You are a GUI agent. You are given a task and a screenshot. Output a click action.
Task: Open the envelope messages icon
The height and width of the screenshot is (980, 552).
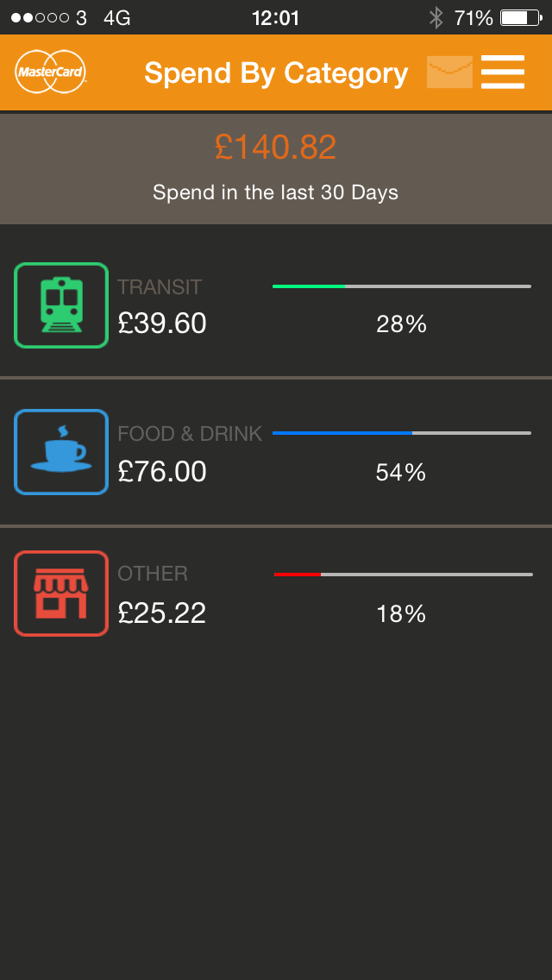pos(449,72)
